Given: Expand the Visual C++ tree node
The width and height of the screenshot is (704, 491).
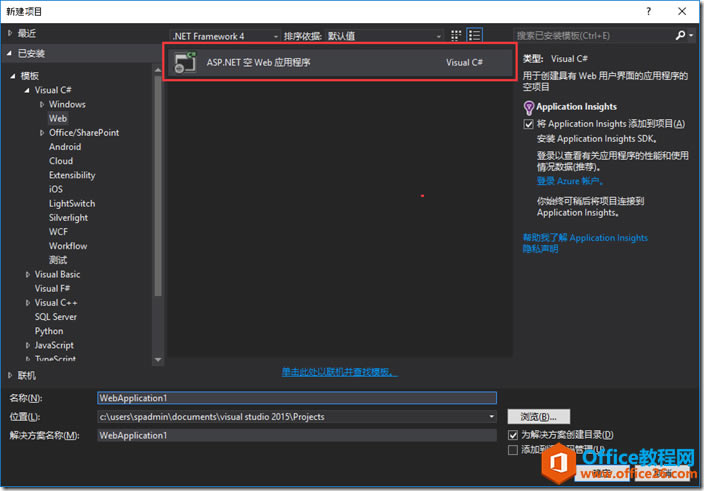Looking at the screenshot, I should tap(27, 302).
